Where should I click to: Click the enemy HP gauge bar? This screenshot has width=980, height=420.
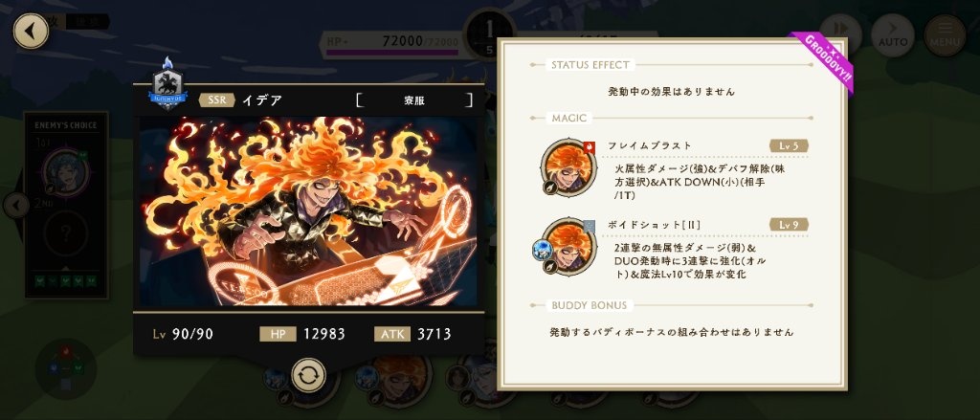tap(392, 53)
